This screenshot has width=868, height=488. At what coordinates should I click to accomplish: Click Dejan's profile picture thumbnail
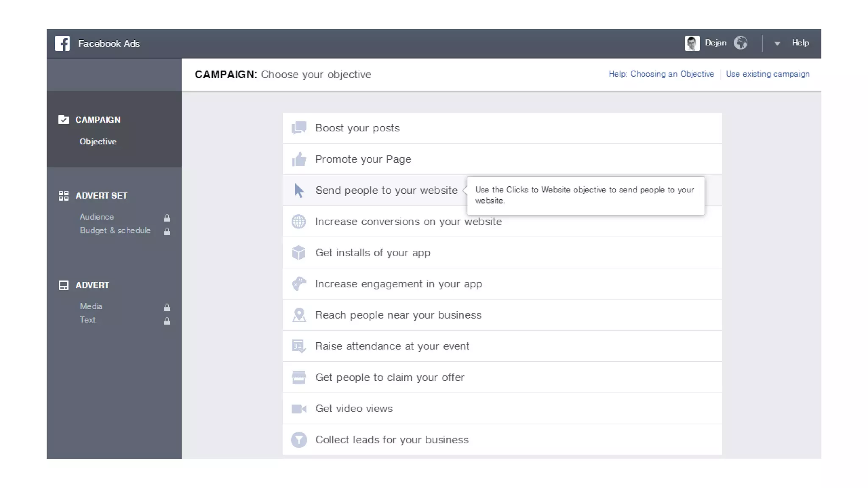coord(692,43)
